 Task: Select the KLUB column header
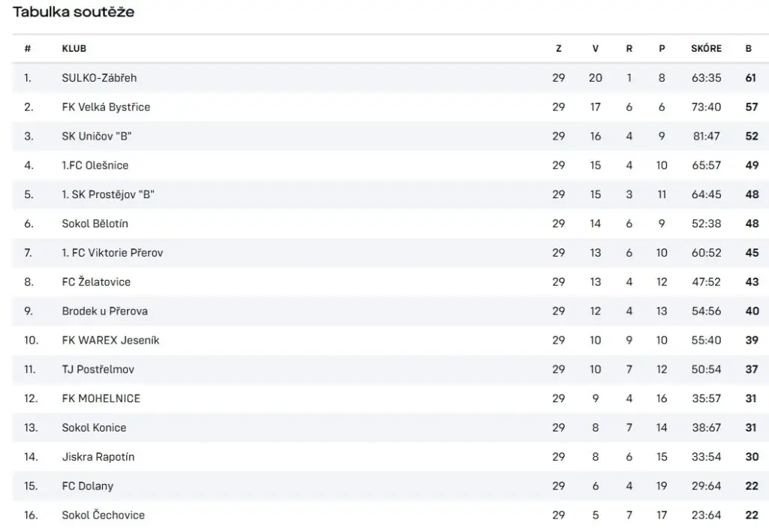[74, 49]
